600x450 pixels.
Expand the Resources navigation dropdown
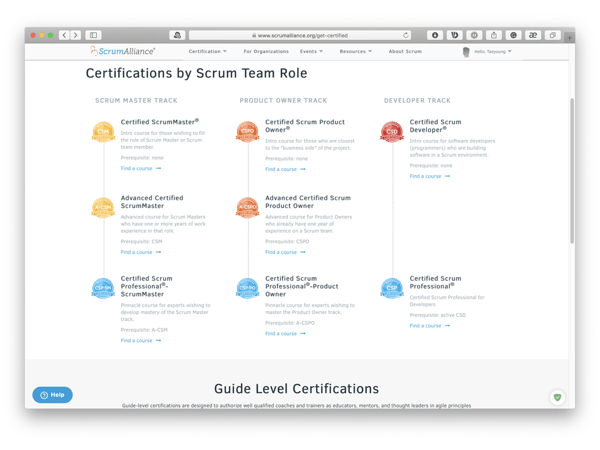pyautogui.click(x=355, y=51)
